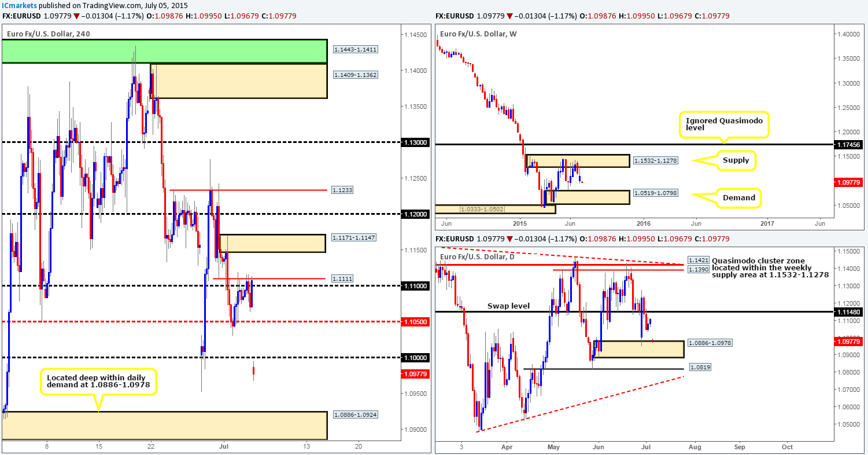Open the Supply callout on the weekly chart
This screenshot has width=868, height=455.
coord(736,160)
